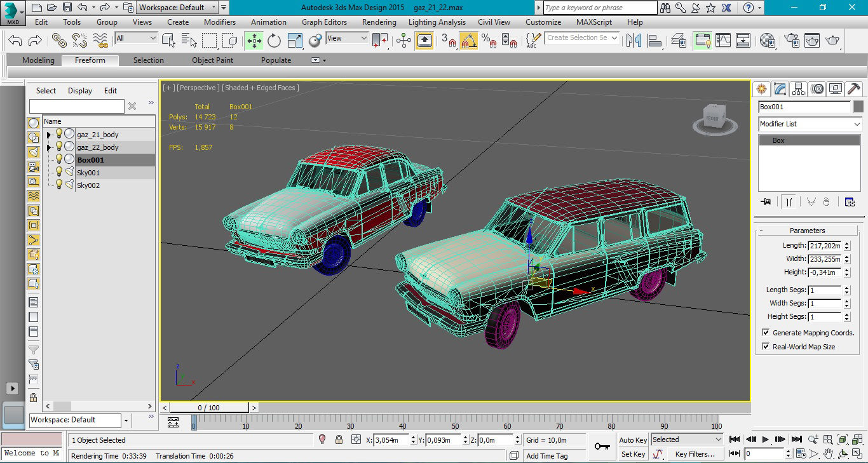Click the Select Object tool
Image resolution: width=868 pixels, height=463 pixels.
[x=168, y=41]
